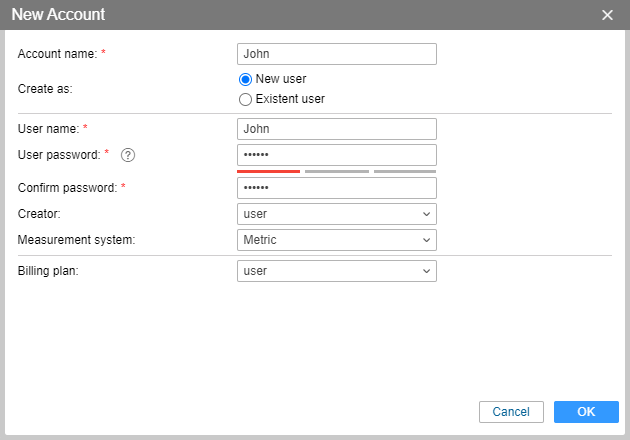Click into the User name field
This screenshot has width=630, height=440.
(336, 129)
